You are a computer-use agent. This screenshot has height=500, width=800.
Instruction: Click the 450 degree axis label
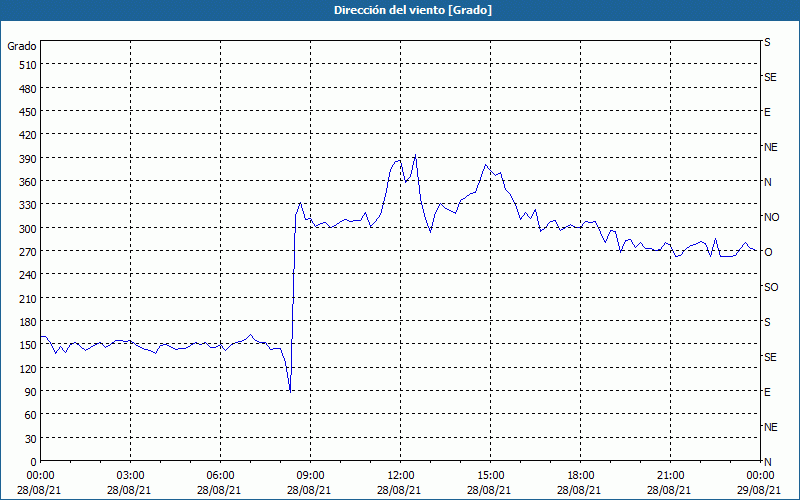coord(28,112)
